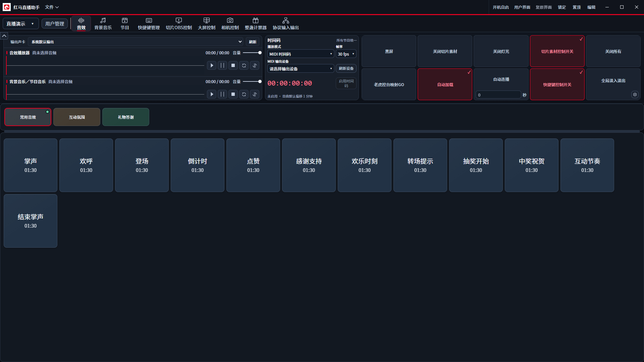Click the 刷新设备 button
Viewport: 644px width, 362px height.
346,68
